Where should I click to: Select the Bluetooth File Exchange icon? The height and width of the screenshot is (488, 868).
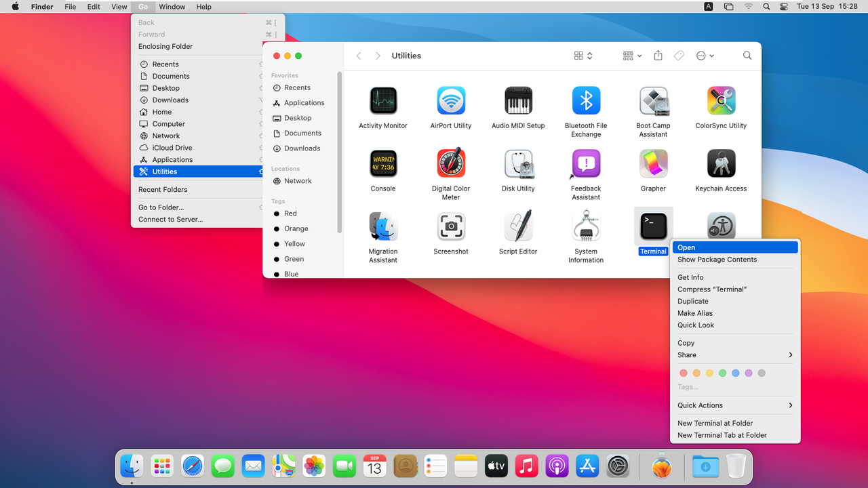(x=586, y=101)
